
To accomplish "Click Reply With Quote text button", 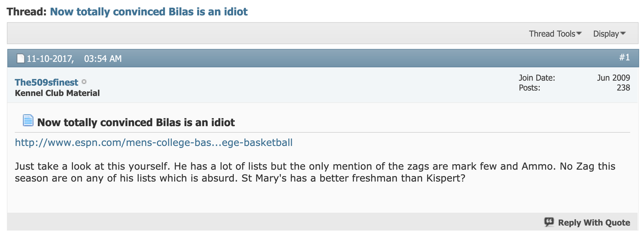I will pyautogui.click(x=594, y=222).
